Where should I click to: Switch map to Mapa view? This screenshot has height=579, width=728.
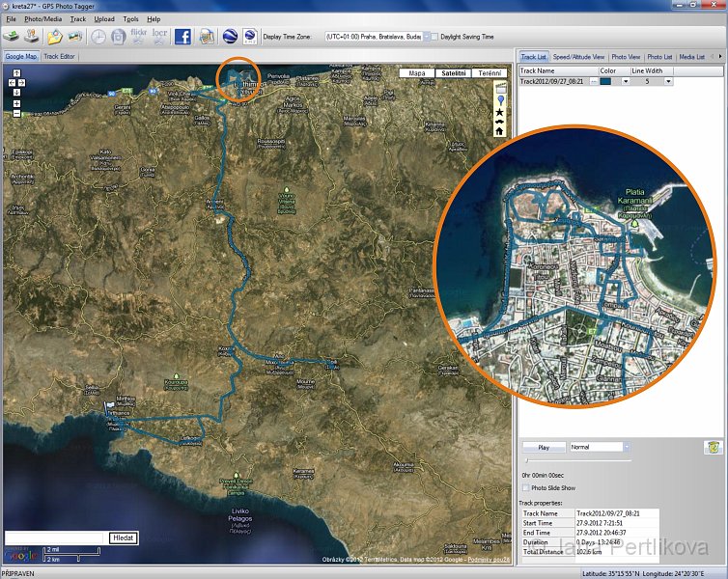pyautogui.click(x=417, y=73)
